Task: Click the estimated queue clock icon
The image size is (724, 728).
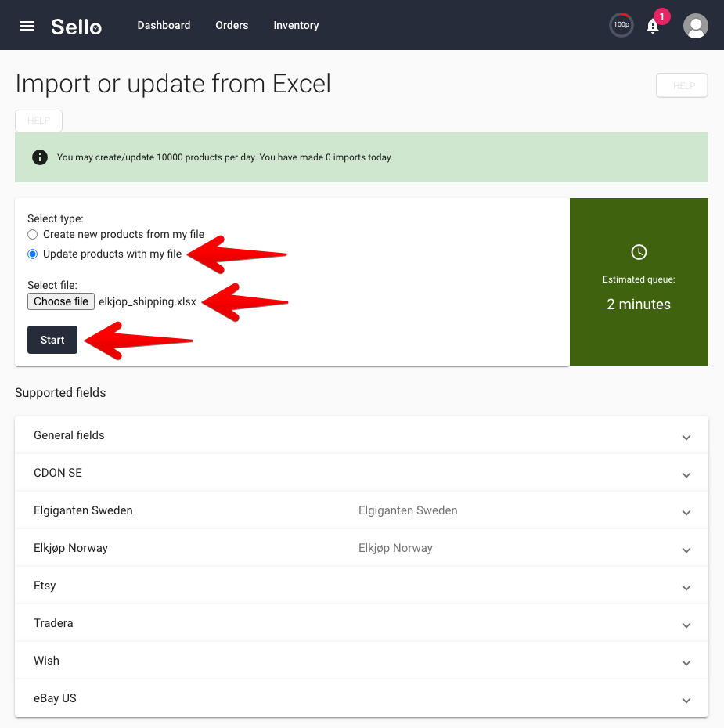Action: (639, 252)
